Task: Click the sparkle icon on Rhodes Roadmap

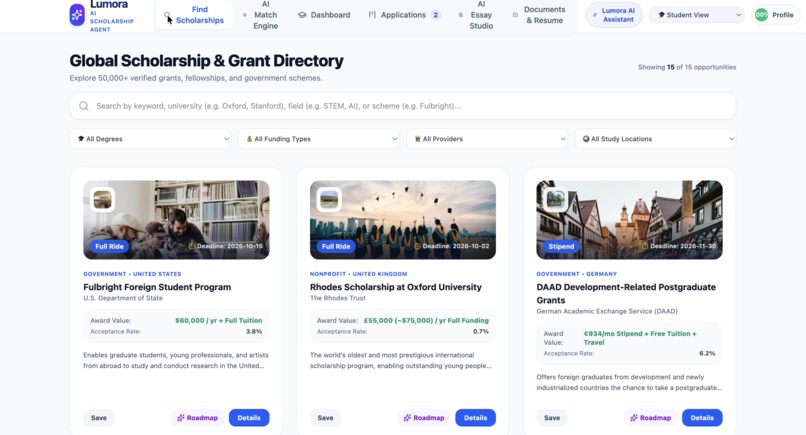Action: click(x=407, y=418)
